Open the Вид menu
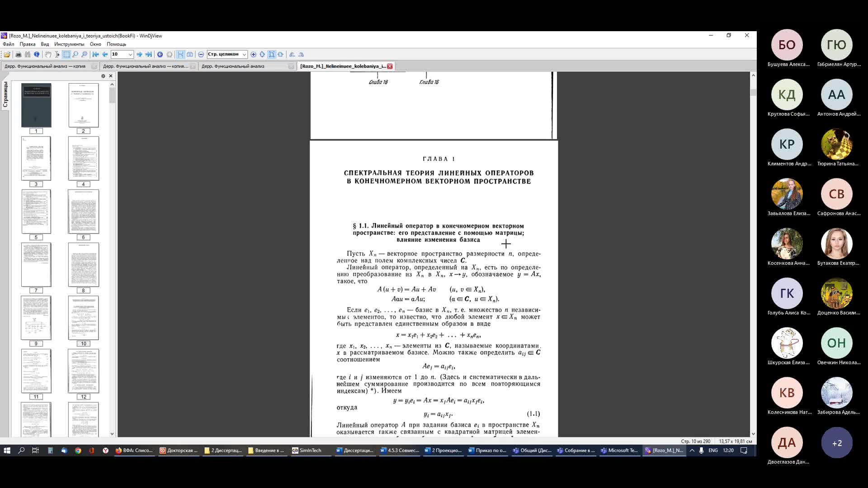868x488 pixels. [45, 44]
